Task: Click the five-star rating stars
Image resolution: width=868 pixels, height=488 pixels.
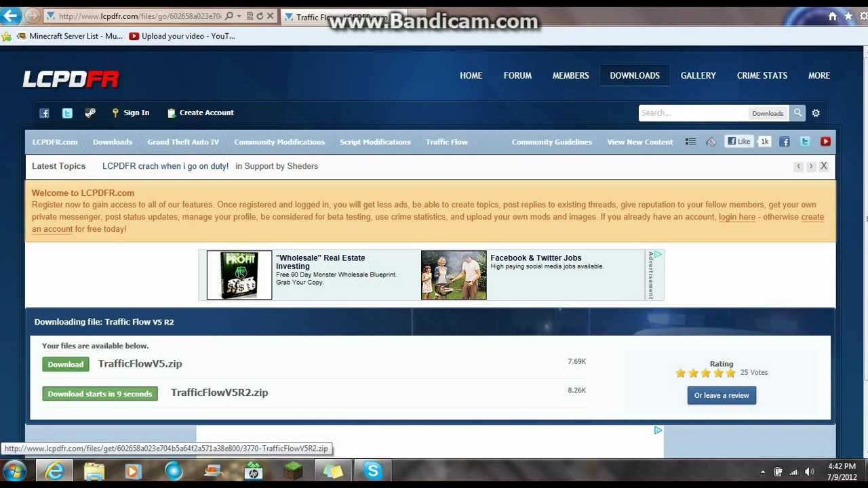Action: point(705,373)
